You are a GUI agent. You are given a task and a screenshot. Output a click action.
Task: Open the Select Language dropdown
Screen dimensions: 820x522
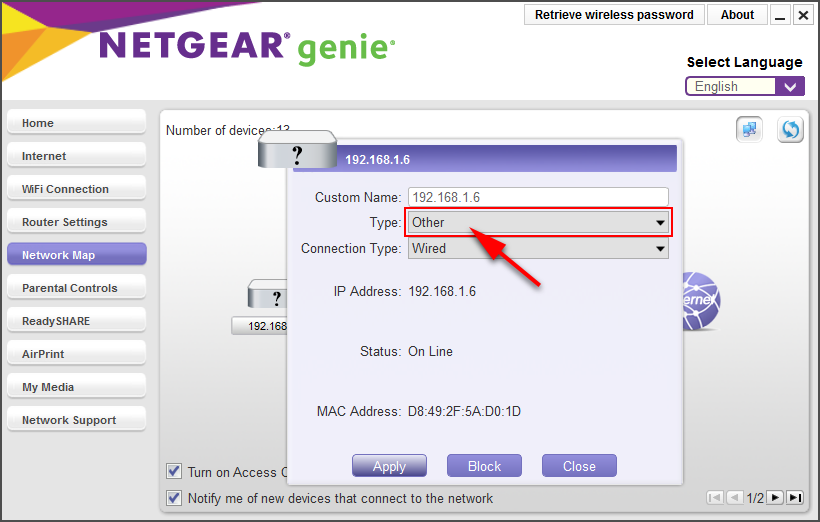[744, 86]
